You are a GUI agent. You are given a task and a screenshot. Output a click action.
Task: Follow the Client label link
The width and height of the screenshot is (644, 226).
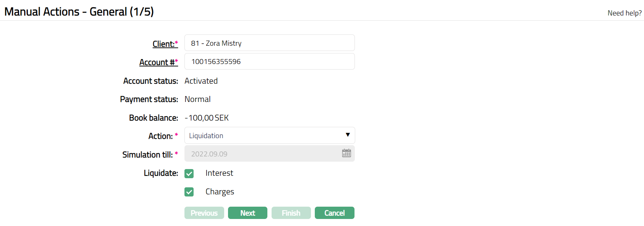tap(164, 44)
